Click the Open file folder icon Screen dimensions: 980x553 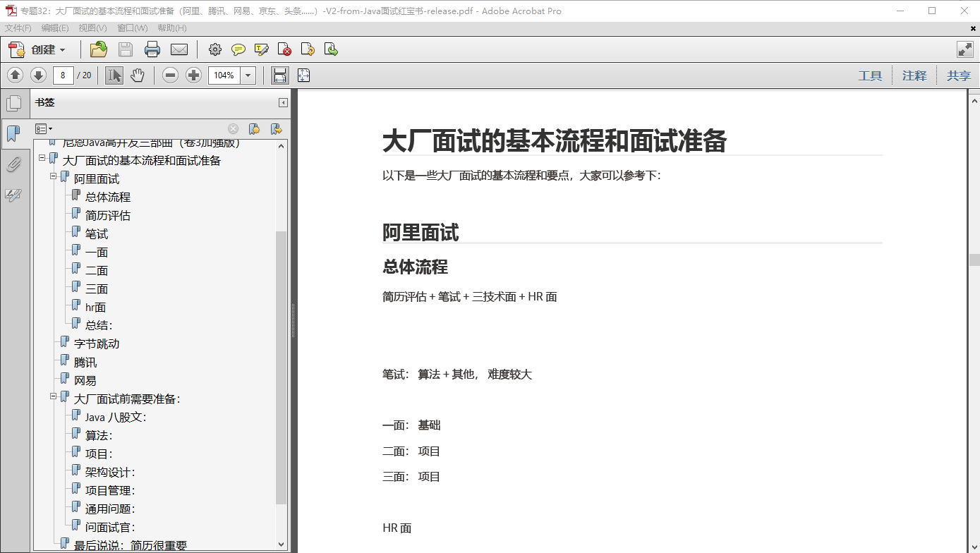(x=99, y=49)
